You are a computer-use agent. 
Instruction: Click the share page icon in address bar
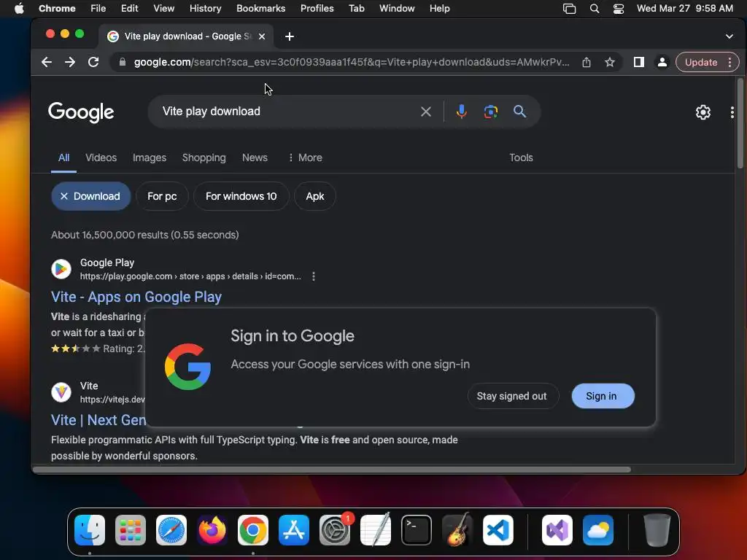pos(587,62)
